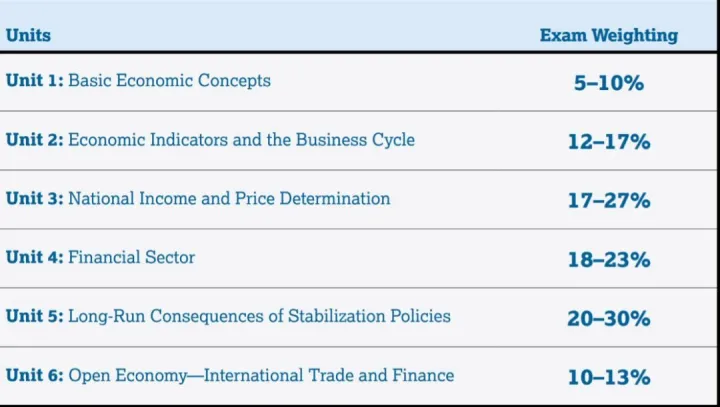Click the bold "Unit 5:" label
The width and height of the screenshot is (720, 407).
pyautogui.click(x=35, y=316)
